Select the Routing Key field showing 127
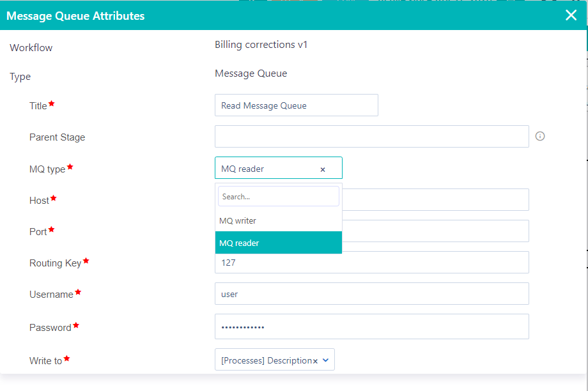This screenshot has width=588, height=391. click(371, 262)
